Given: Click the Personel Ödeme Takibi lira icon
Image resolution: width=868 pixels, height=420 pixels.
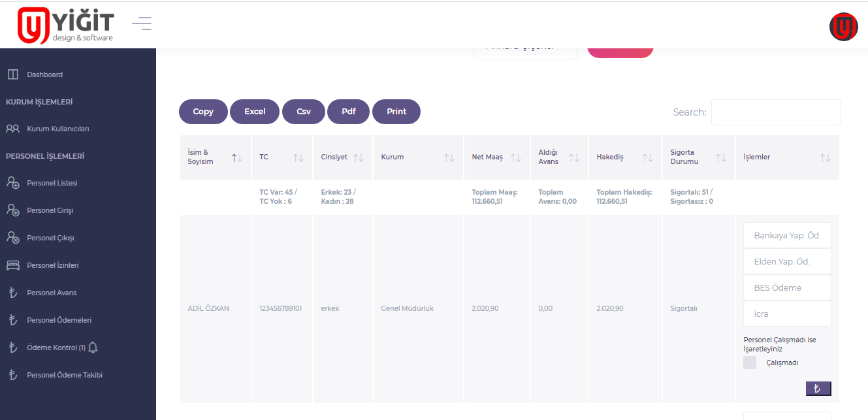Looking at the screenshot, I should coord(12,375).
